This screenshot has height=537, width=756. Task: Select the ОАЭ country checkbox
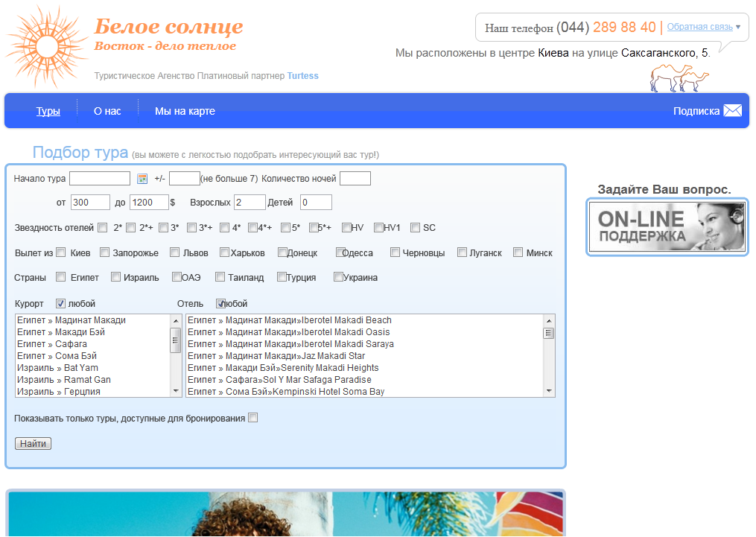click(x=177, y=277)
